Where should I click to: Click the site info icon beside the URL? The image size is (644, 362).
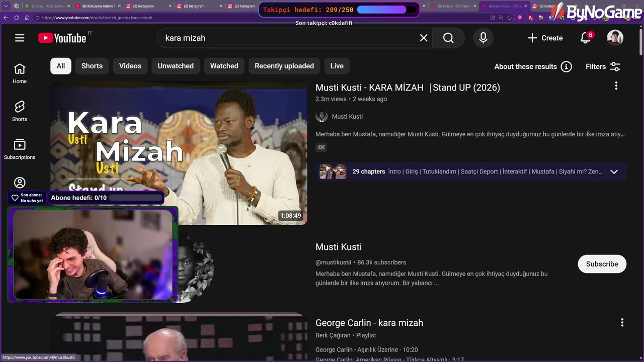[x=38, y=18]
